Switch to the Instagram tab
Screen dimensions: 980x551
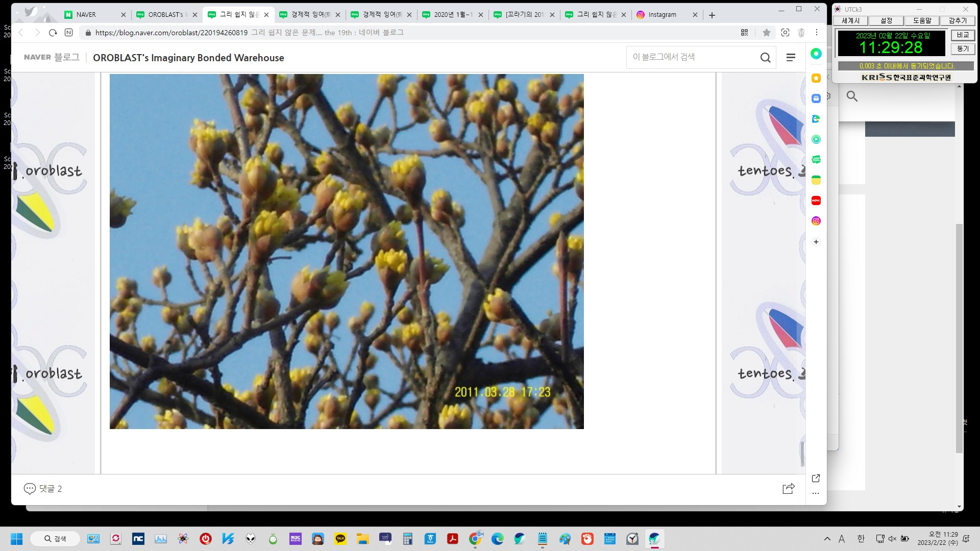(662, 15)
